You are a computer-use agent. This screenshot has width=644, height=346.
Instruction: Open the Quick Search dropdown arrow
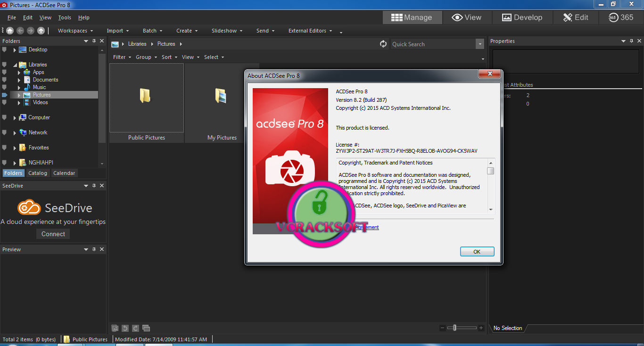[480, 44]
